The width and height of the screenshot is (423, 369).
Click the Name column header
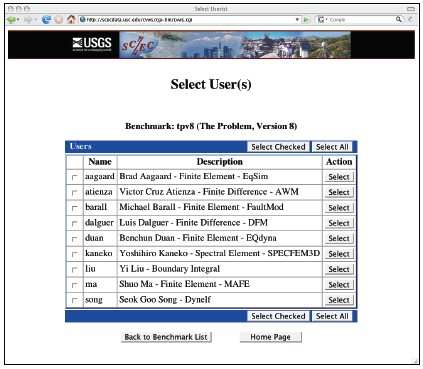(100, 162)
